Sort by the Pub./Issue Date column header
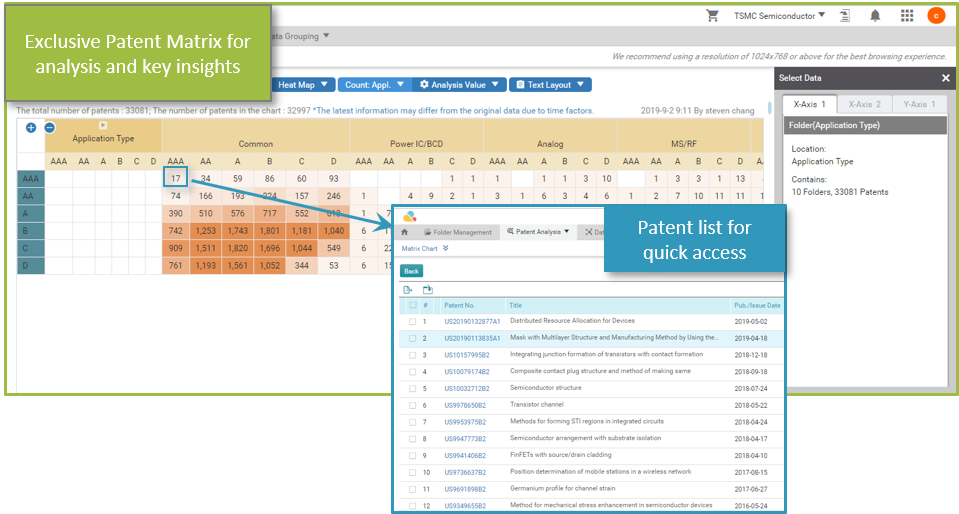959x514 pixels. pyautogui.click(x=757, y=305)
